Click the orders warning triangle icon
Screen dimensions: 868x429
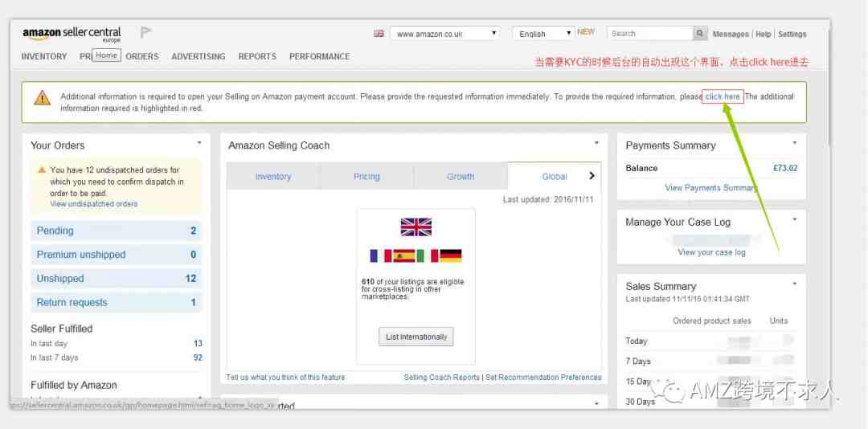[42, 170]
